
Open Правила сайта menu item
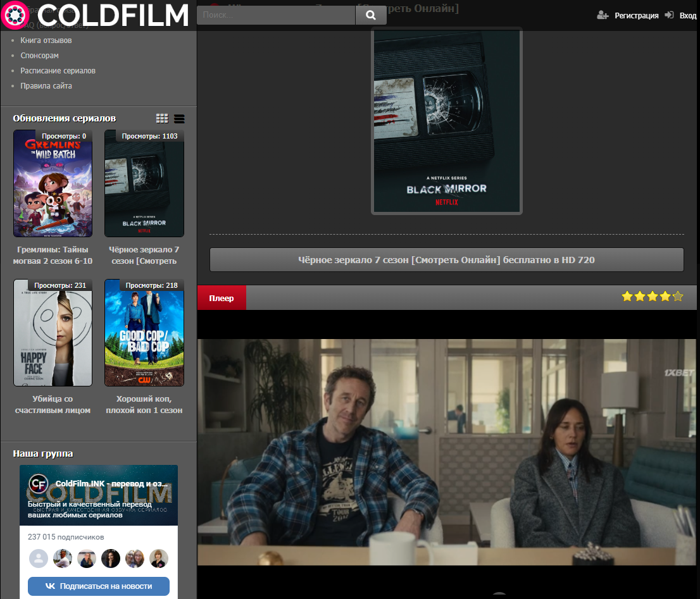pos(46,85)
